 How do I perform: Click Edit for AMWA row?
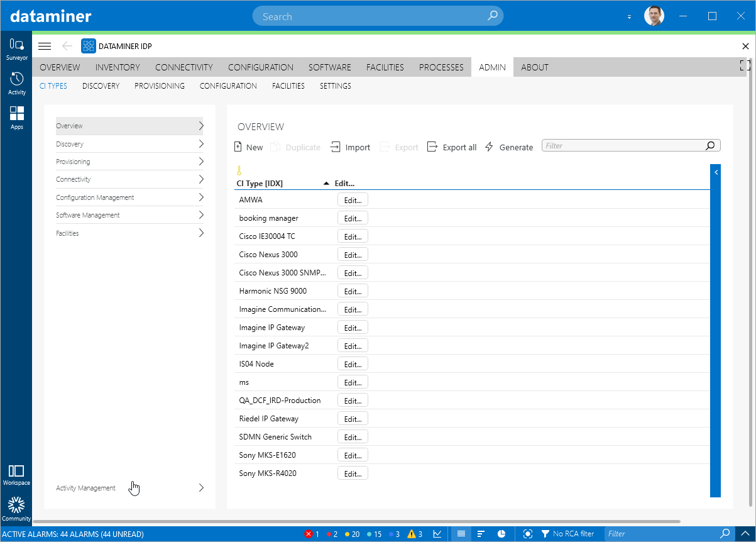pos(353,200)
